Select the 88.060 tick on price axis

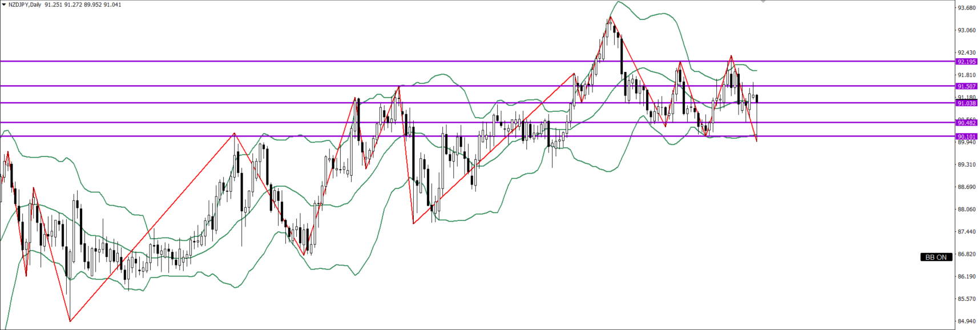(x=966, y=210)
